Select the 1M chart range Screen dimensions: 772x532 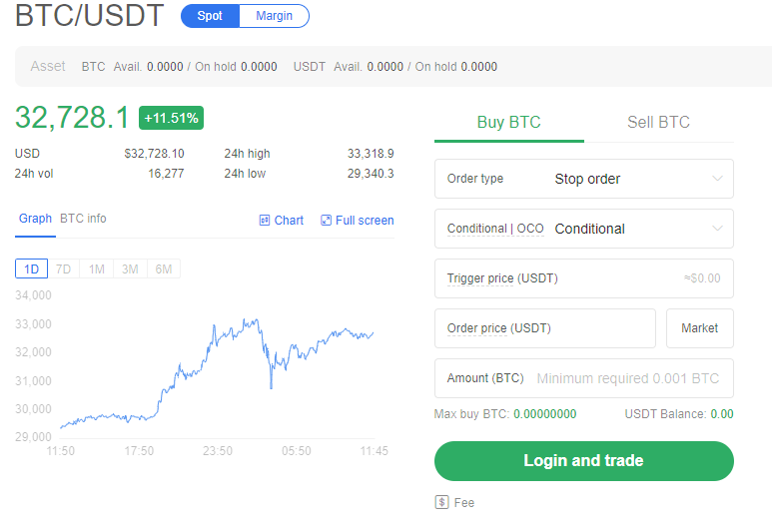97,268
